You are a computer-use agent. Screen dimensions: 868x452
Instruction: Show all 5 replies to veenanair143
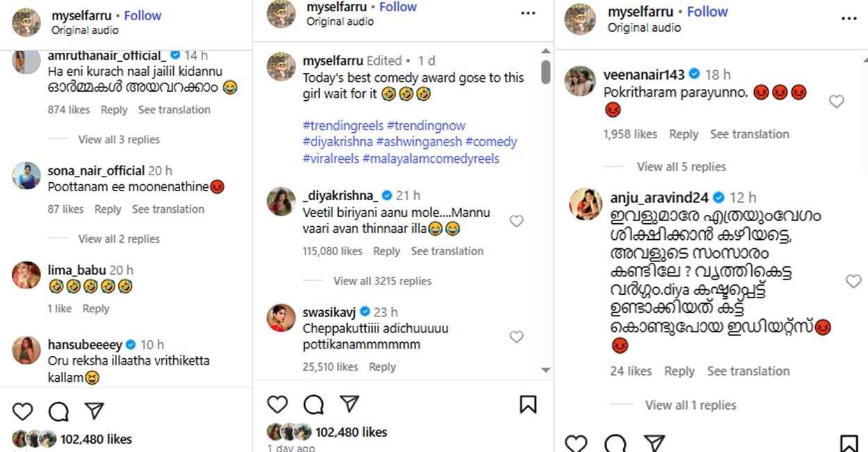(681, 167)
